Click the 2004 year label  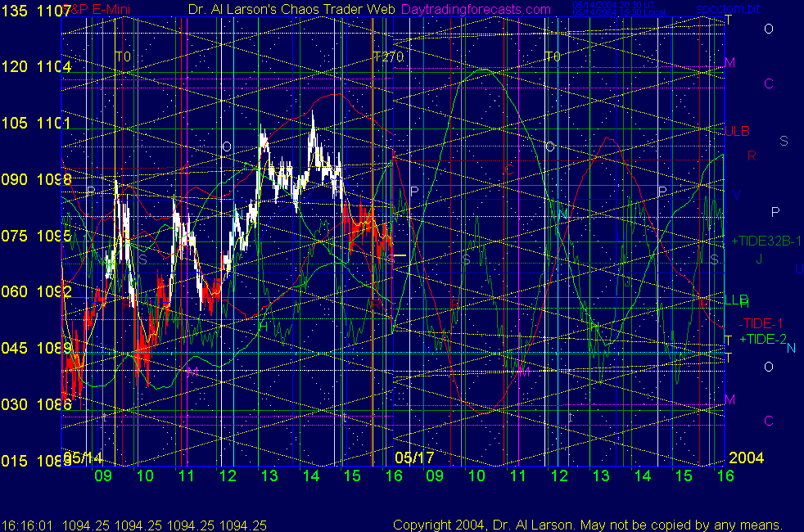pyautogui.click(x=746, y=458)
